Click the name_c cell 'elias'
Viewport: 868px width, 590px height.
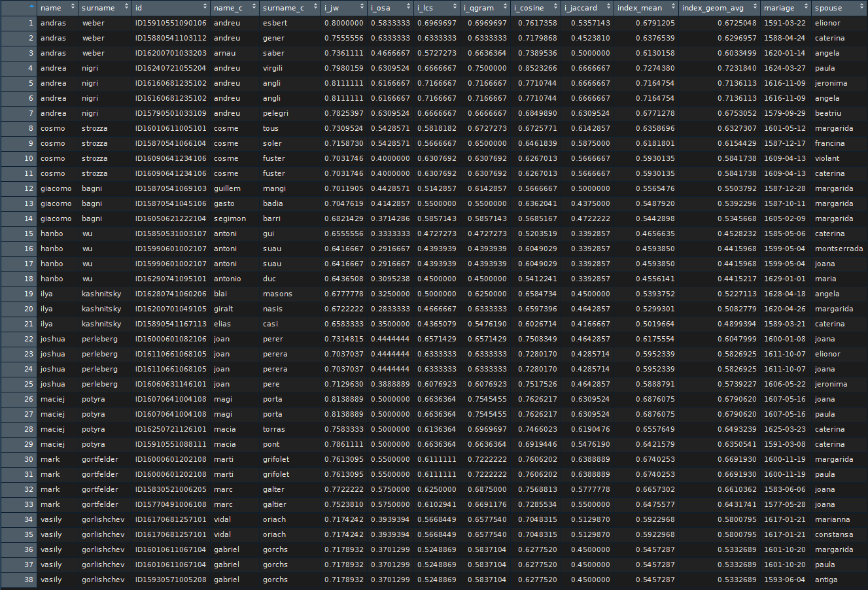pyautogui.click(x=222, y=324)
